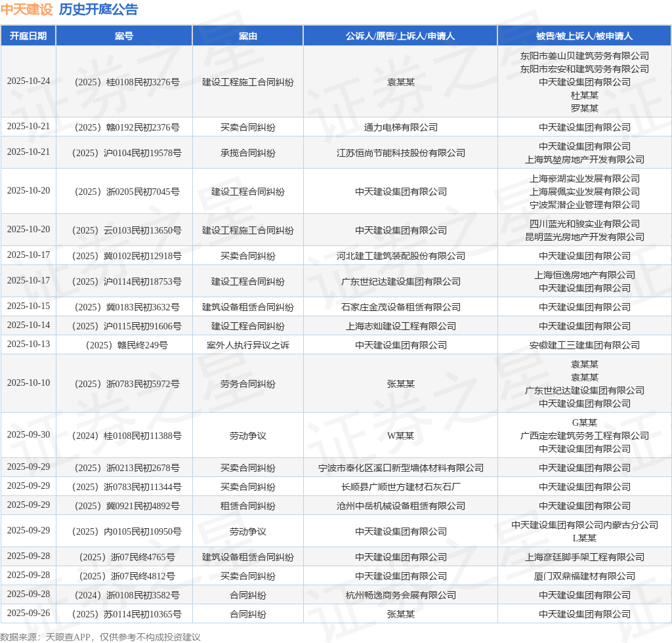This screenshot has height=643, width=672.
Task: Select case number (2025)内0105民初10950号
Action: click(127, 531)
